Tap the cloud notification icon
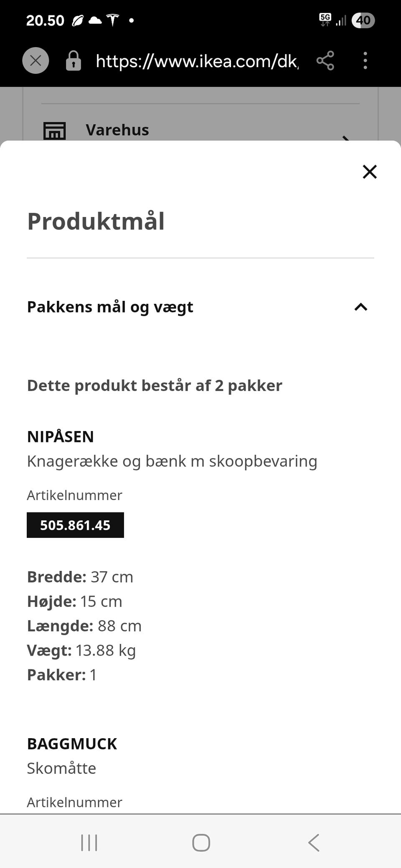401x868 pixels. (x=95, y=20)
